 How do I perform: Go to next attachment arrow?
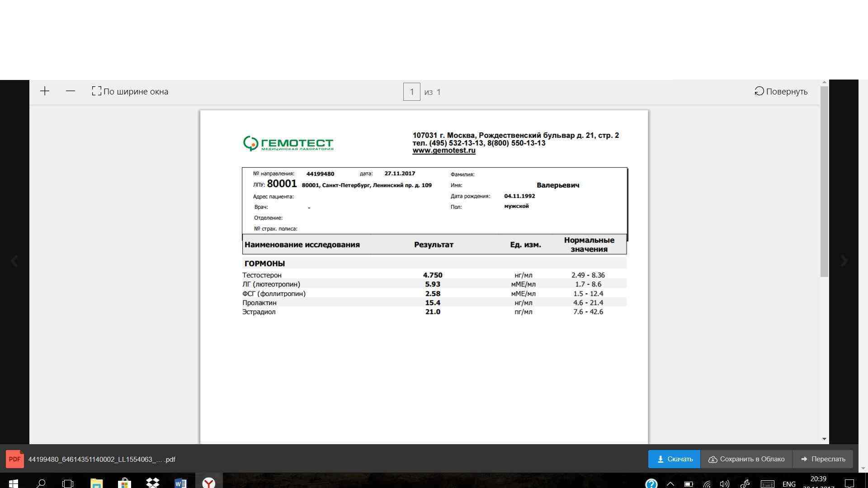[x=844, y=261]
